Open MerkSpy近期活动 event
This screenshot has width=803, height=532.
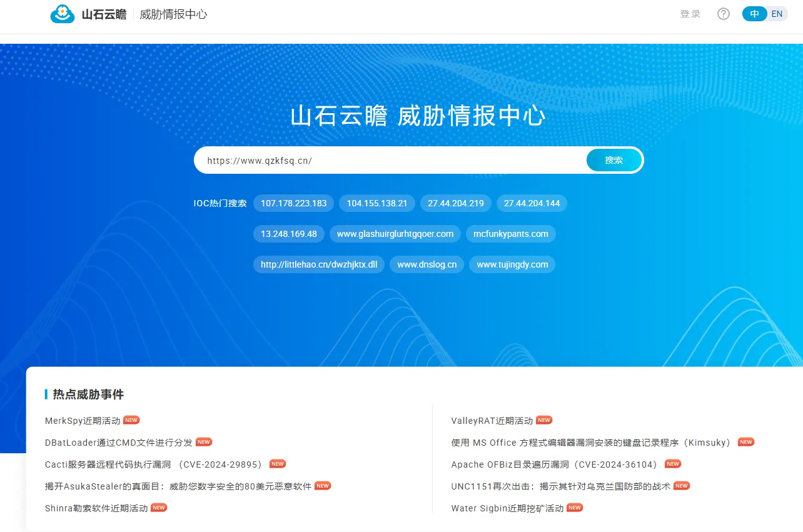point(83,421)
